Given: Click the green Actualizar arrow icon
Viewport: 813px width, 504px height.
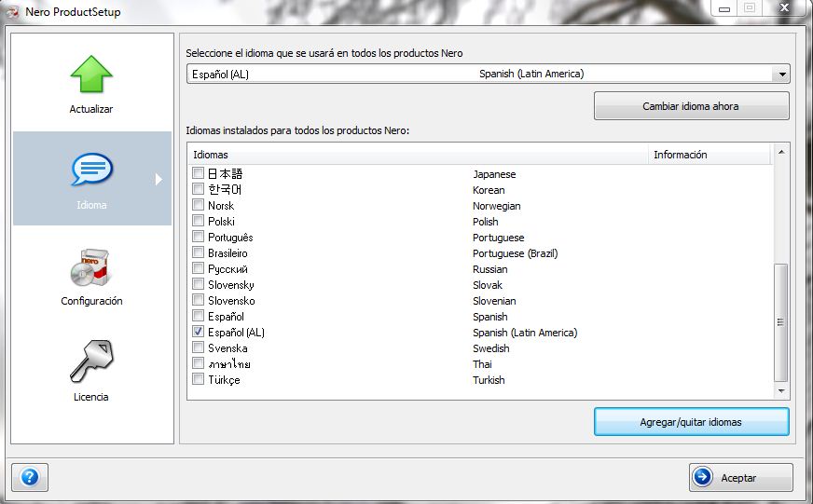Looking at the screenshot, I should 91,75.
